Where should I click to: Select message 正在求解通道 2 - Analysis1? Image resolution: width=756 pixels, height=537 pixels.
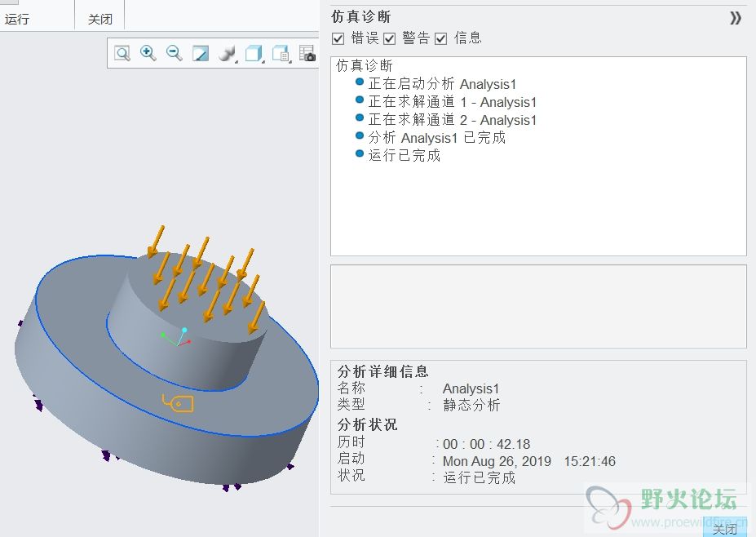tap(453, 119)
